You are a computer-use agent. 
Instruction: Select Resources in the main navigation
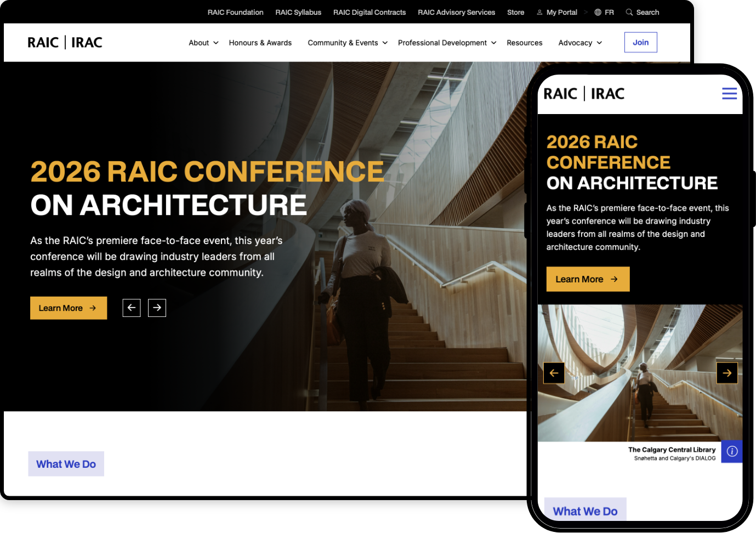524,42
